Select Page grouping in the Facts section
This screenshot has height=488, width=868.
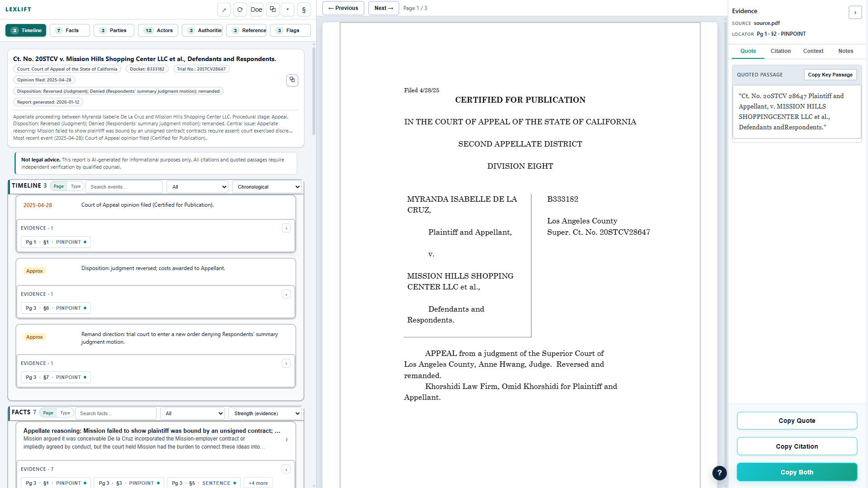point(48,413)
